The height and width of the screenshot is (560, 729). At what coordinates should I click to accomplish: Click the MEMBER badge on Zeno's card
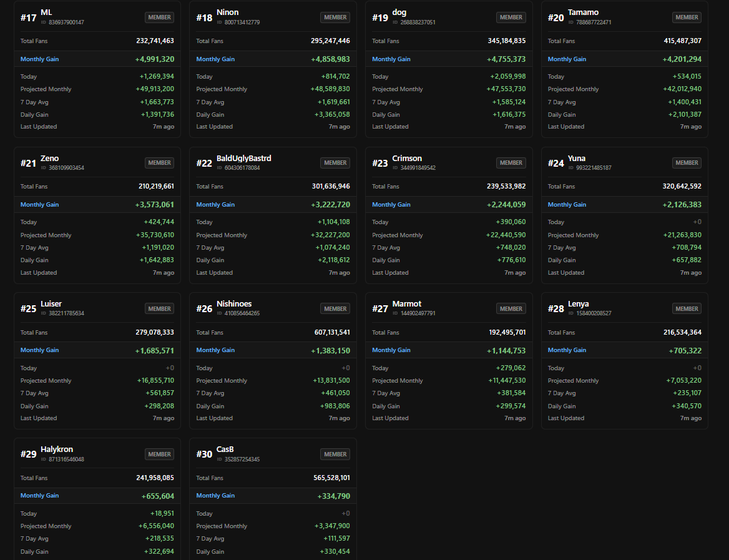[160, 163]
